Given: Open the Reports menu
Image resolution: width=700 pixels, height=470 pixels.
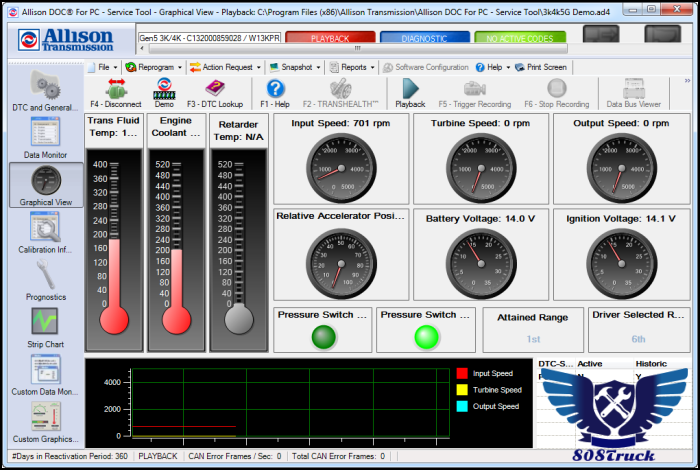Looking at the screenshot, I should pyautogui.click(x=353, y=67).
